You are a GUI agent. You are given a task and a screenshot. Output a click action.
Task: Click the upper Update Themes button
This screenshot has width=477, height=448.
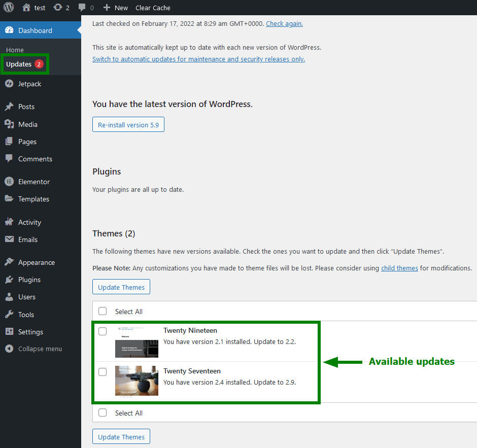121,287
